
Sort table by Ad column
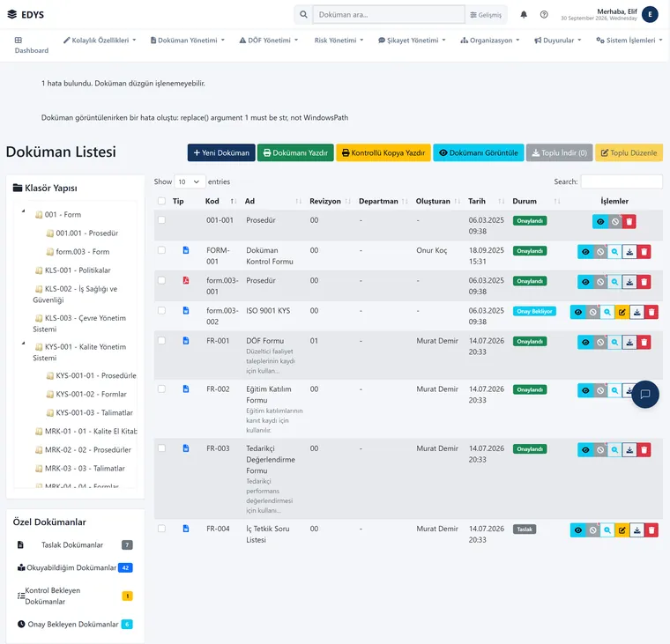click(273, 201)
